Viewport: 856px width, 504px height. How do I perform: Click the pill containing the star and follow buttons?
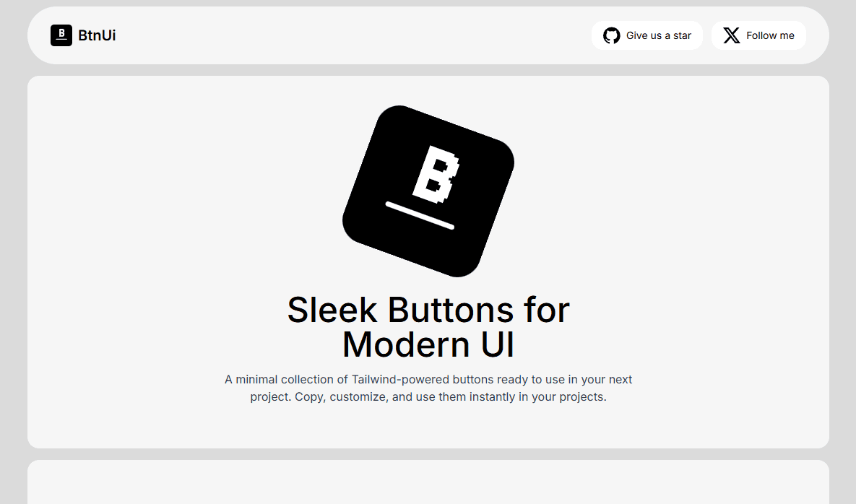tap(704, 35)
